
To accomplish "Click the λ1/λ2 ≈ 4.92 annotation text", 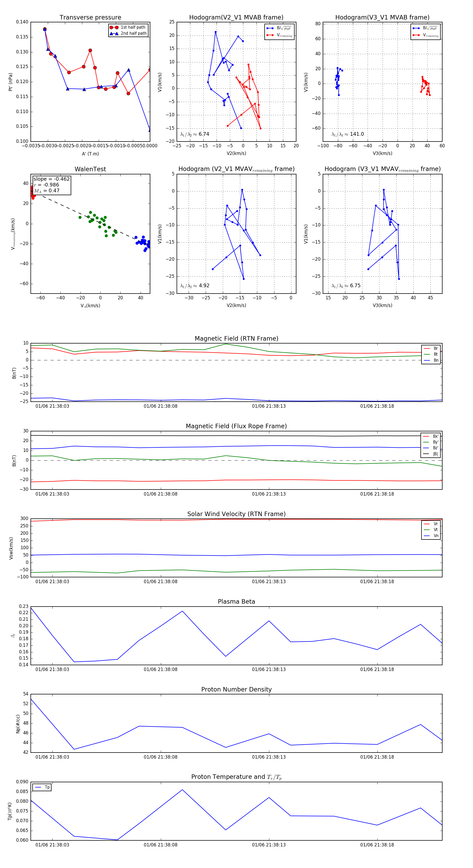I will click(x=194, y=286).
